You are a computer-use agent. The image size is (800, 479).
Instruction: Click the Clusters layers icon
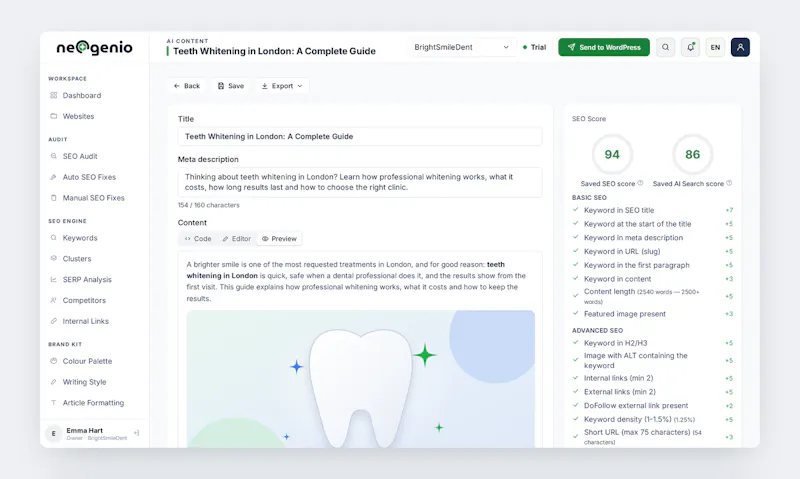pyautogui.click(x=54, y=259)
